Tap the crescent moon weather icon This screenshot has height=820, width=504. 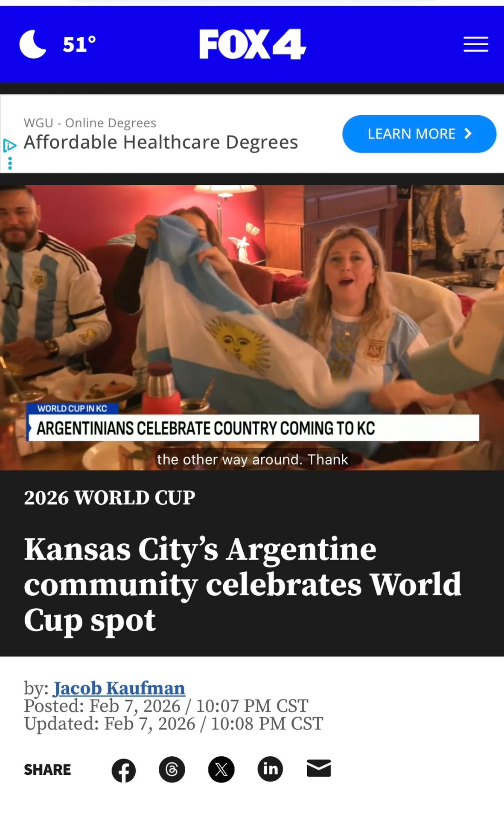click(33, 44)
